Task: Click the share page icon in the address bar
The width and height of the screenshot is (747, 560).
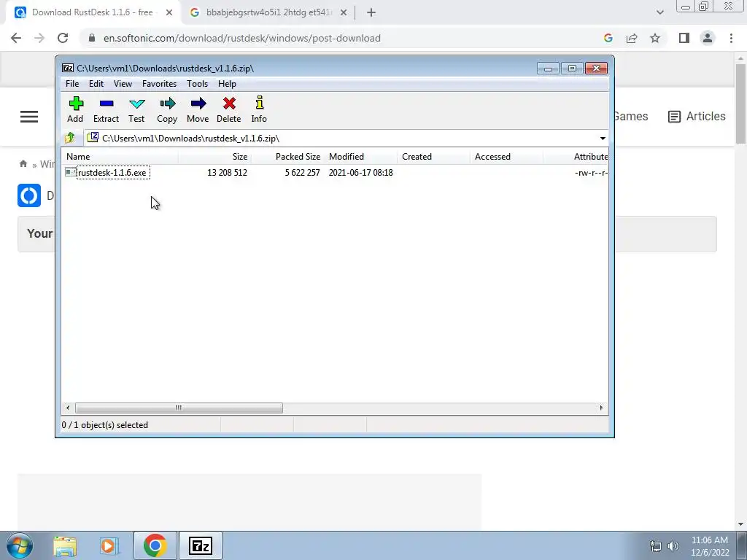Action: tap(632, 38)
